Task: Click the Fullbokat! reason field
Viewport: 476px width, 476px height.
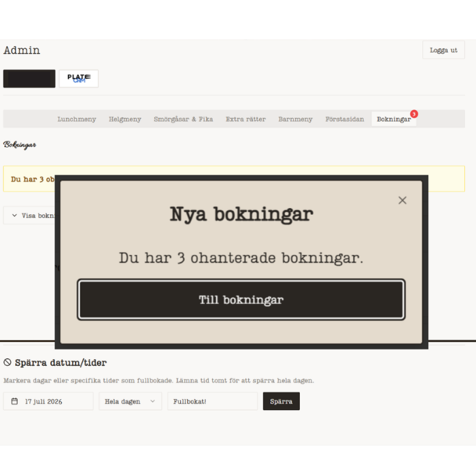Action: [x=212, y=401]
